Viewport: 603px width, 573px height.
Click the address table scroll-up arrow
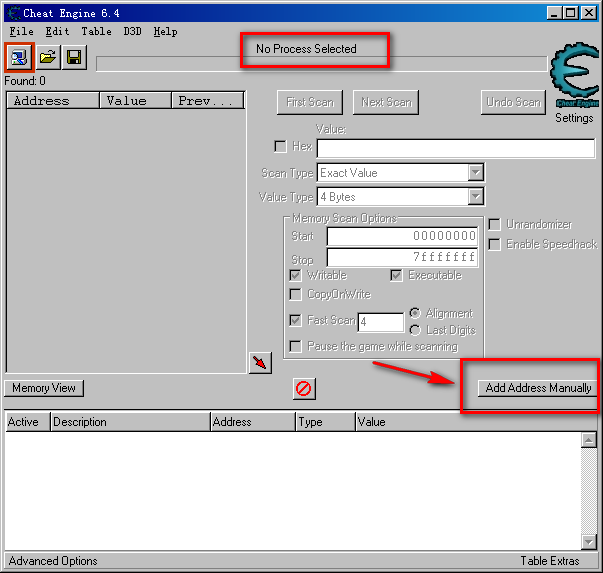[x=589, y=440]
